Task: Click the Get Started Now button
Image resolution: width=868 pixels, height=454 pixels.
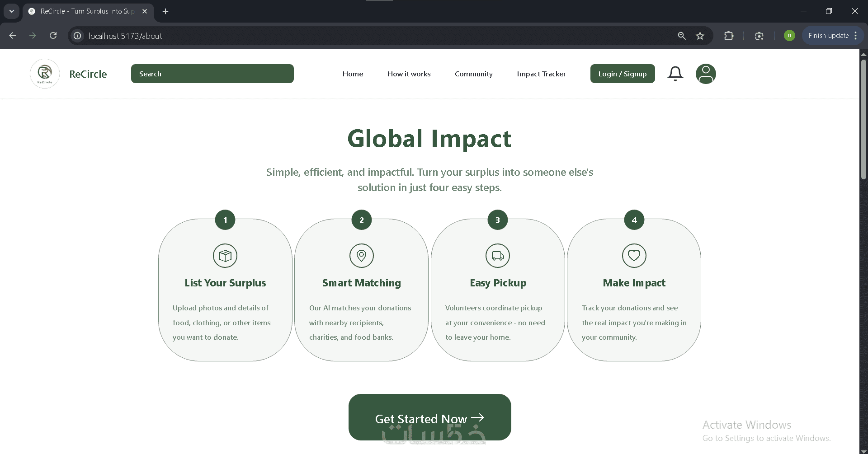Action: [x=429, y=417]
